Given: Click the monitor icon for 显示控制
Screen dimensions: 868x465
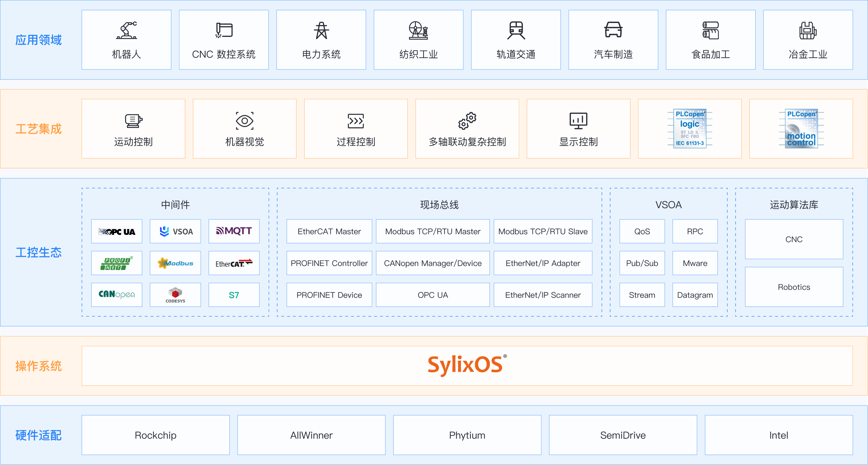Looking at the screenshot, I should click(x=579, y=121).
